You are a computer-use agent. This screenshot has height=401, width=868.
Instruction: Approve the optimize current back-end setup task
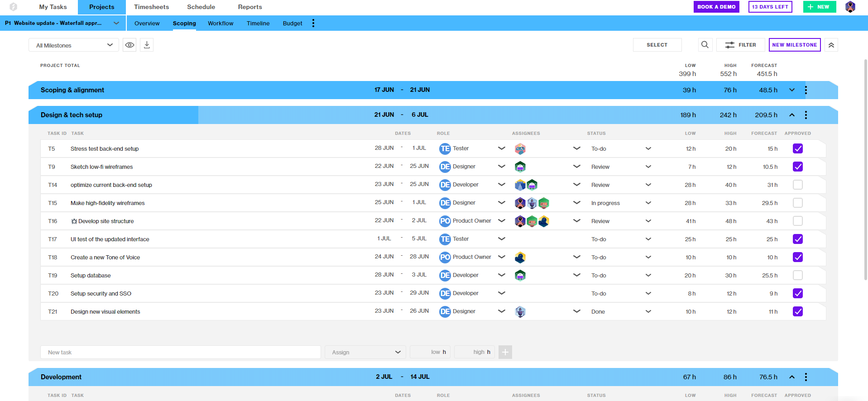click(x=798, y=185)
